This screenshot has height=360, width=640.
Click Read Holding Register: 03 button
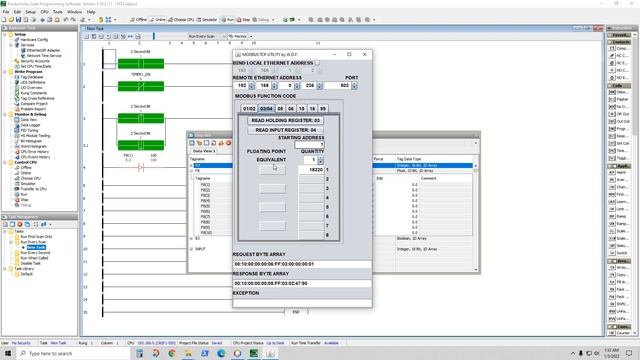pos(285,120)
